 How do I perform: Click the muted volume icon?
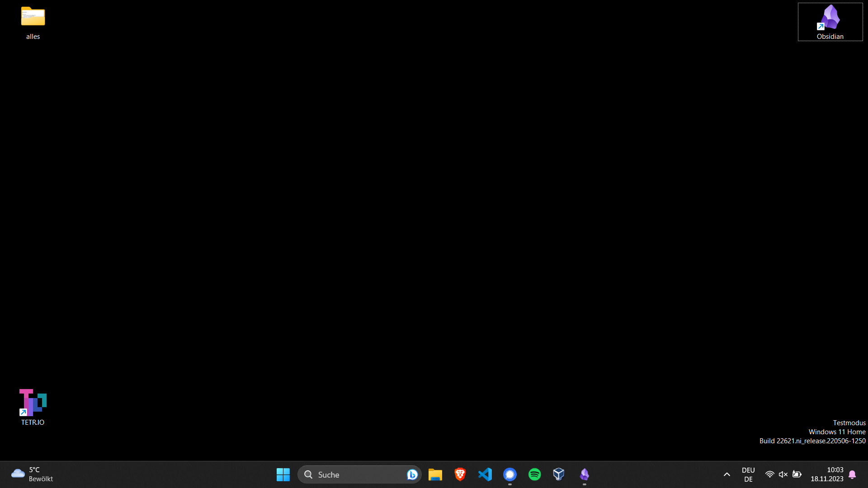[783, 474]
